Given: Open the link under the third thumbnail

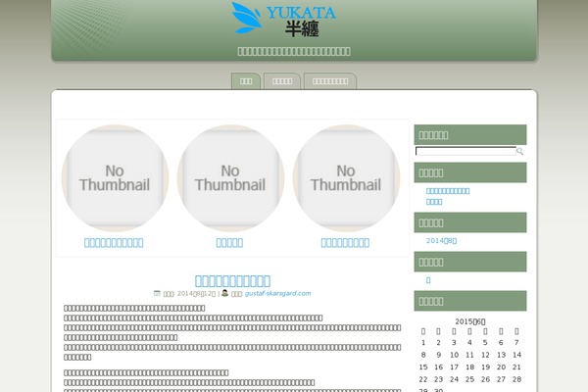Looking at the screenshot, I should tap(345, 243).
